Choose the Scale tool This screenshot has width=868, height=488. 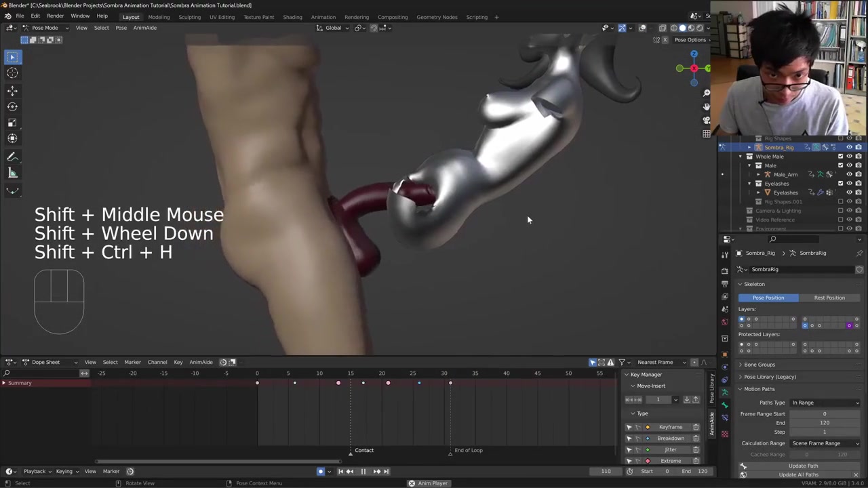tap(12, 123)
